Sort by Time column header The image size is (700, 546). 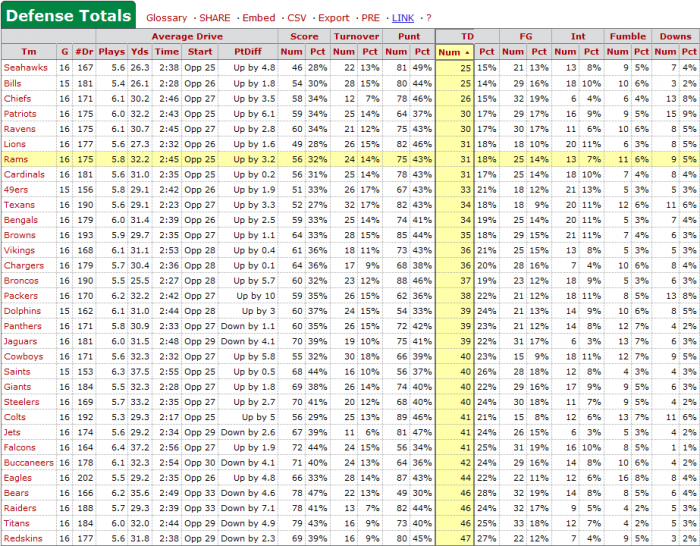click(167, 52)
